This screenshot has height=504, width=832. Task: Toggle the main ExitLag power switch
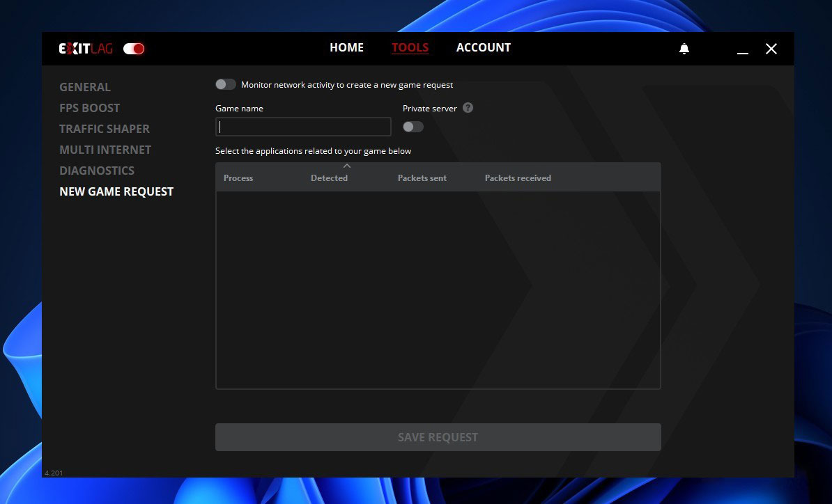134,49
